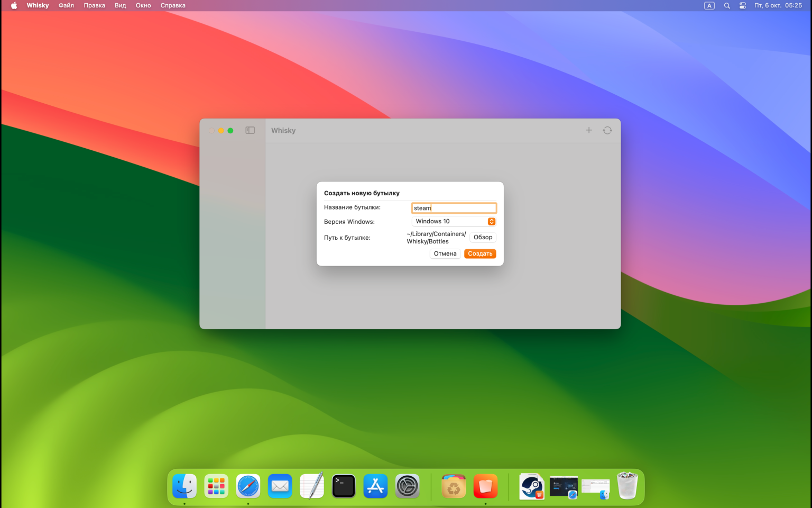The height and width of the screenshot is (508, 812).
Task: Open Terminal from the dock
Action: tap(344, 486)
